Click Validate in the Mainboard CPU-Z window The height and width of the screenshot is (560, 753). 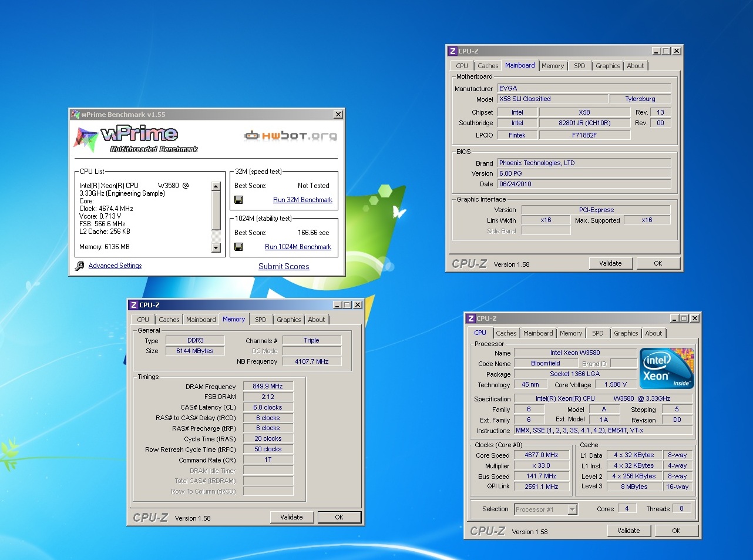[x=610, y=263]
